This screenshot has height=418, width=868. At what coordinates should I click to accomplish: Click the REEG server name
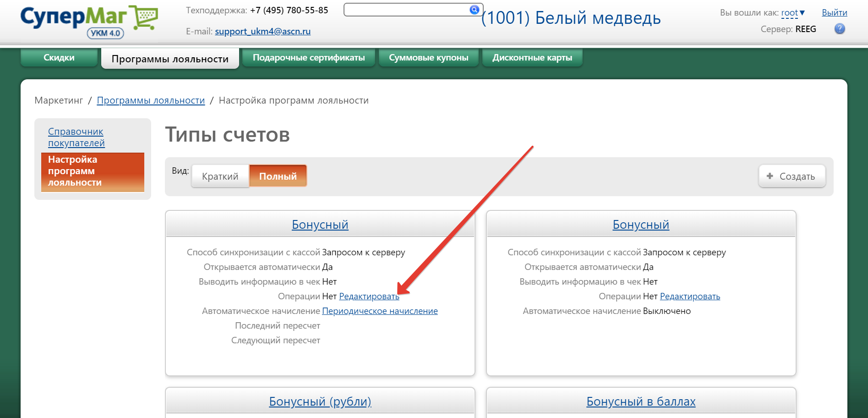click(806, 29)
